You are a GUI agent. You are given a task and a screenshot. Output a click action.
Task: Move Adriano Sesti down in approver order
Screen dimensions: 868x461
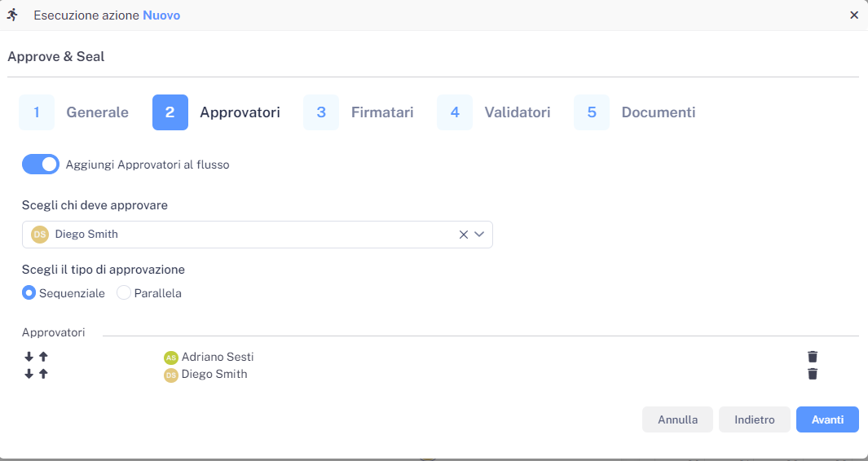point(29,357)
